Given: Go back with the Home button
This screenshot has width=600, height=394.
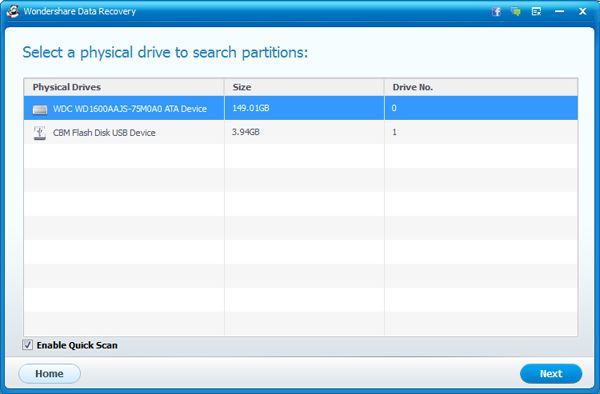Looking at the screenshot, I should click(x=49, y=373).
